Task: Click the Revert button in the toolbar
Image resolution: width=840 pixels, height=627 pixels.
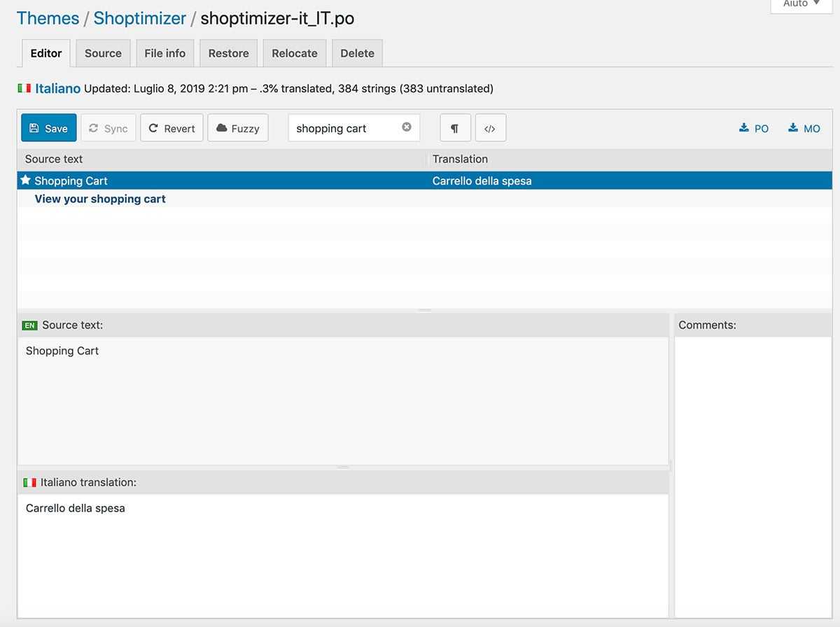Action: tap(172, 128)
